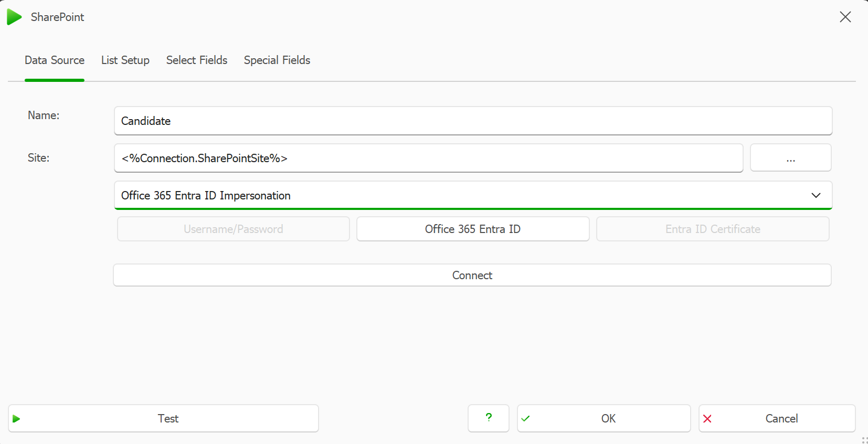Choose the Office 365 Entra ID button

coord(473,229)
